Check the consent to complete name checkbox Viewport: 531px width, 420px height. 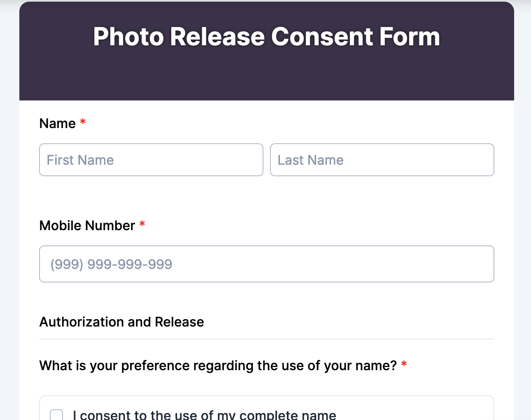point(56,415)
